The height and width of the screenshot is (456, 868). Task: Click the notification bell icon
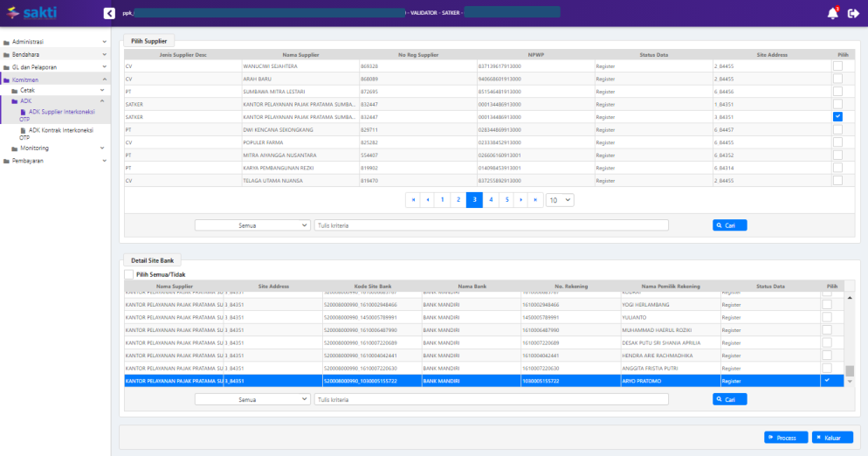pos(832,13)
